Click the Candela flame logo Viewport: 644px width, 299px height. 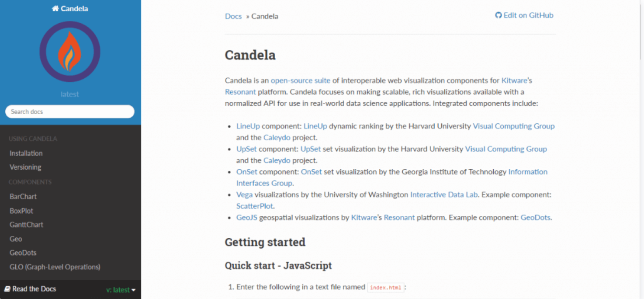pos(70,52)
